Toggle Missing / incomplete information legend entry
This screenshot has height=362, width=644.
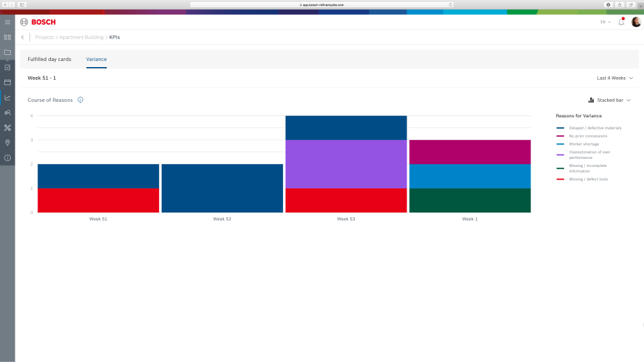(x=582, y=168)
